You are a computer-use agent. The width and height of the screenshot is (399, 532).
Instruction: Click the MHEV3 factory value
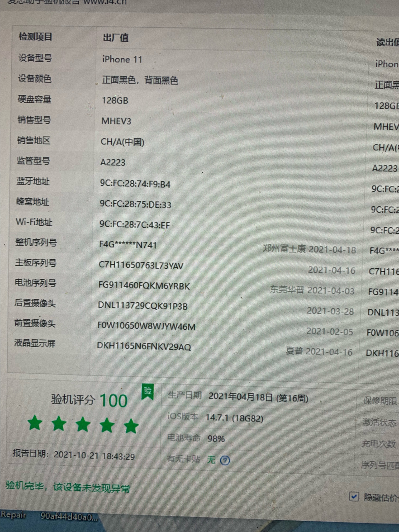(x=116, y=121)
